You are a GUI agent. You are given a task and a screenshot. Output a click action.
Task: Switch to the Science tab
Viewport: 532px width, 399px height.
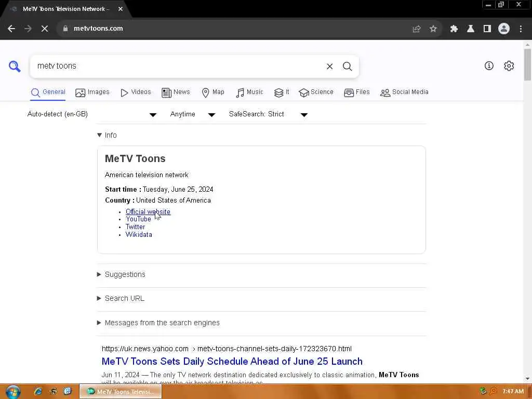pos(316,92)
